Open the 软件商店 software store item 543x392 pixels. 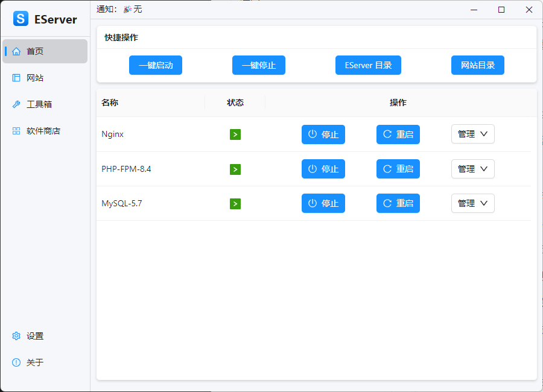[45, 131]
